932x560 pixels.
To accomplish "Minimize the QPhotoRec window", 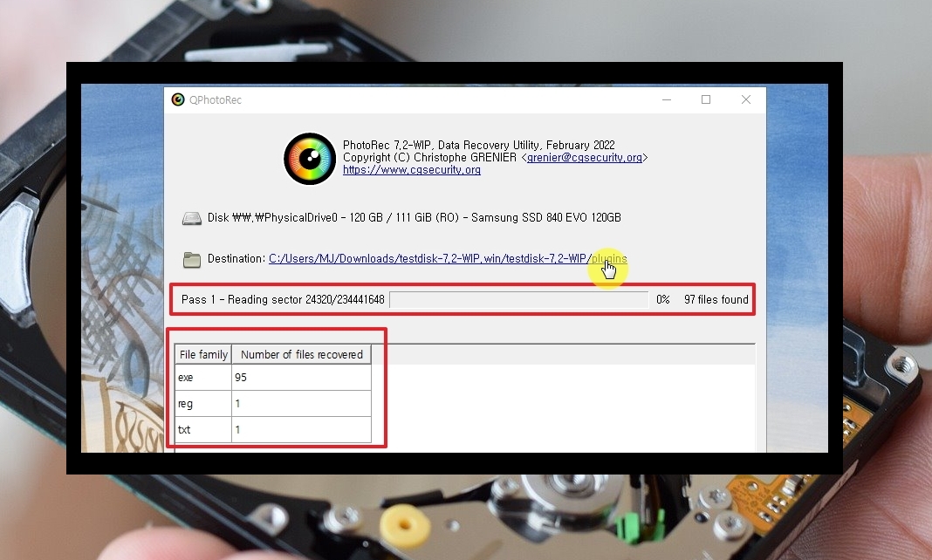I will [667, 99].
